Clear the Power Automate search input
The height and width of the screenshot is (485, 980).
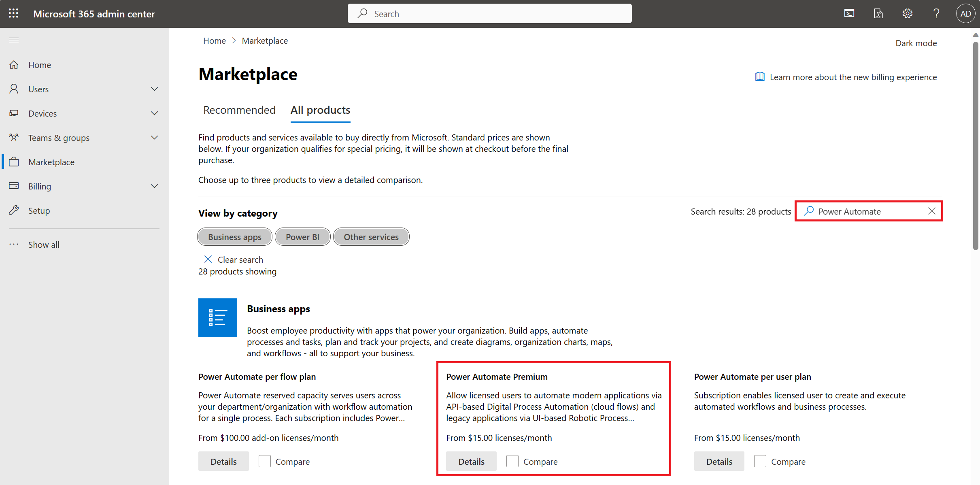pos(933,211)
